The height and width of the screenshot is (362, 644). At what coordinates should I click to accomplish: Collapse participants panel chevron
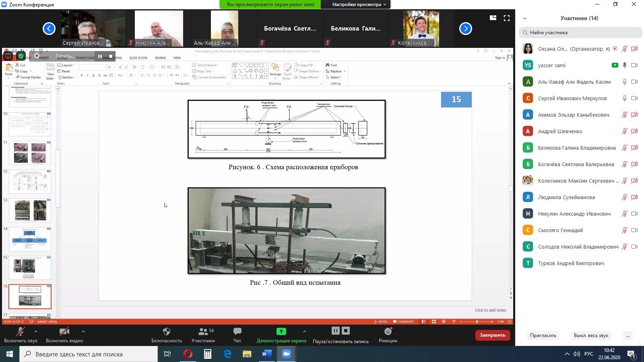coord(525,19)
